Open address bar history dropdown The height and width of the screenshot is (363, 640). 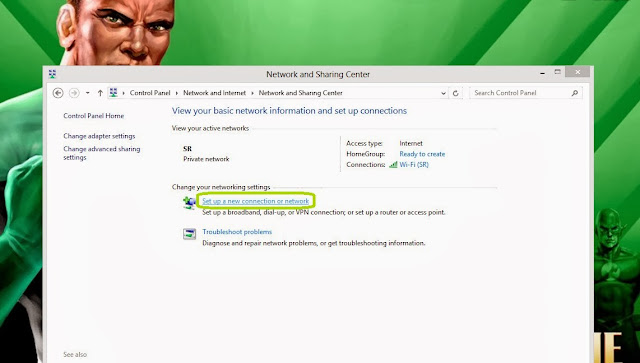[443, 94]
